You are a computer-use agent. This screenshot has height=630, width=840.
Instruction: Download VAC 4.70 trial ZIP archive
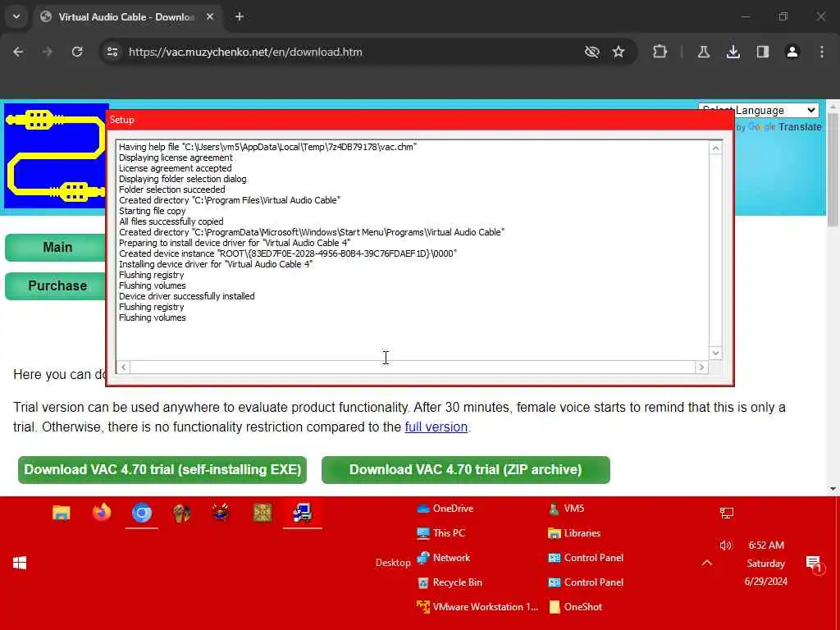coord(466,470)
